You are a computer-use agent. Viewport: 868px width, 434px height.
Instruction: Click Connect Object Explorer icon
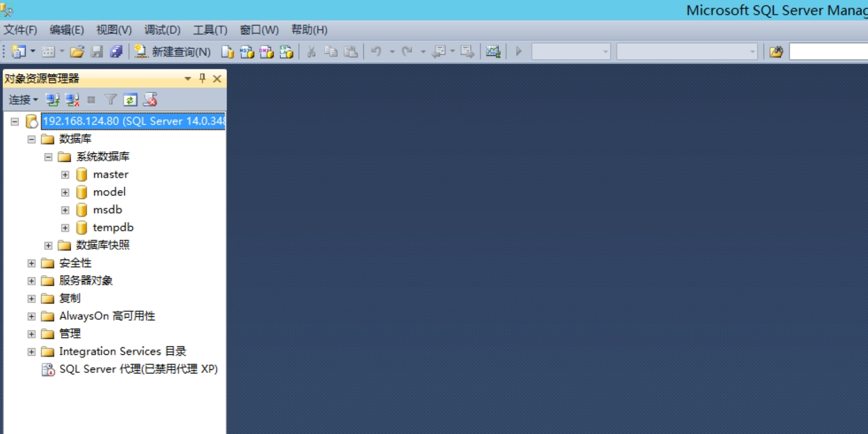53,100
